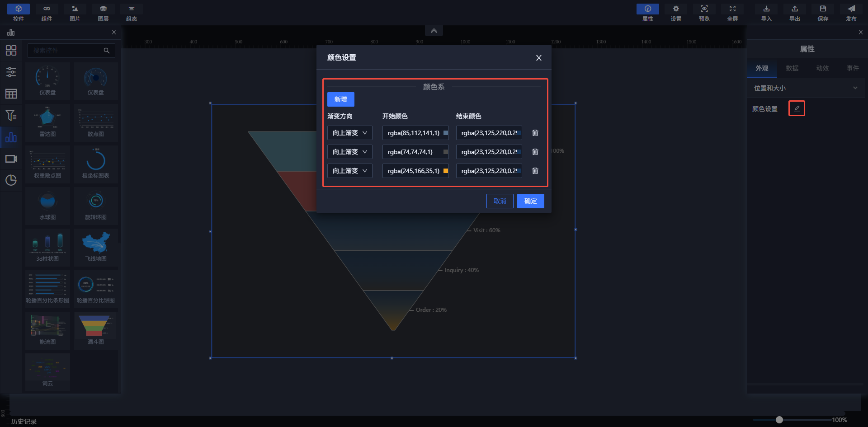
Task: Select the grid layout category icon in sidebar
Action: click(x=11, y=50)
